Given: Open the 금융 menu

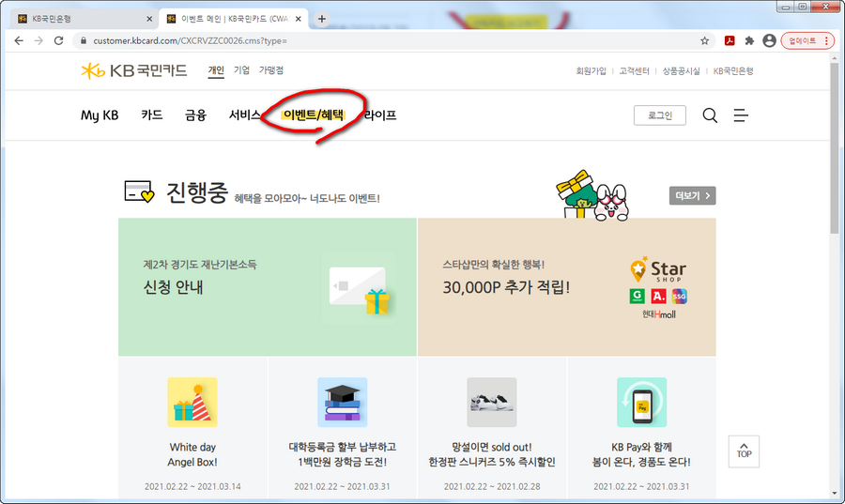Looking at the screenshot, I should click(x=195, y=115).
